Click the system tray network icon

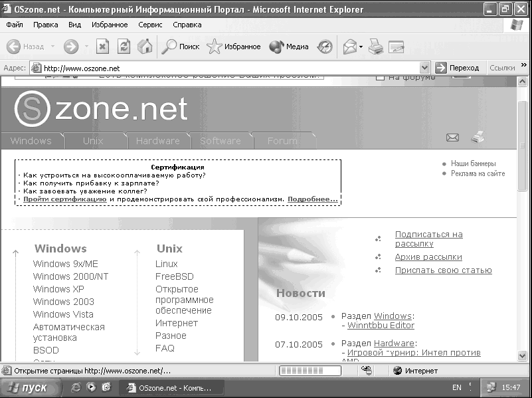491,387
